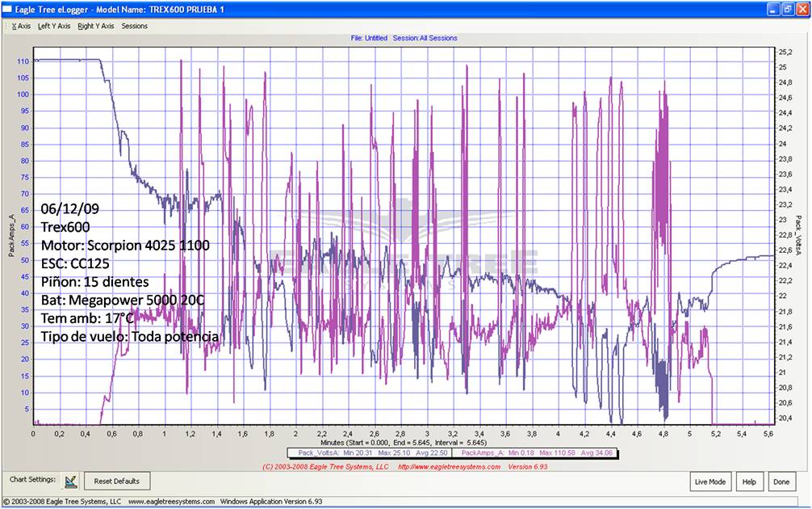Open the Left Y Axis menu
Viewport: 812px width, 509px height.
pyautogui.click(x=54, y=26)
